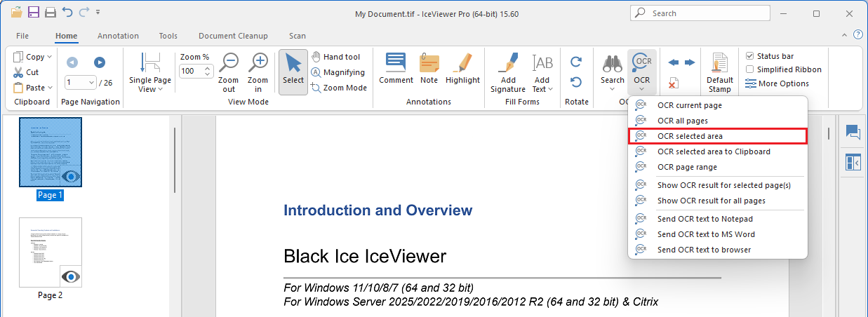Insert a Note annotation
Screen dimensions: 868x317
pyautogui.click(x=429, y=69)
